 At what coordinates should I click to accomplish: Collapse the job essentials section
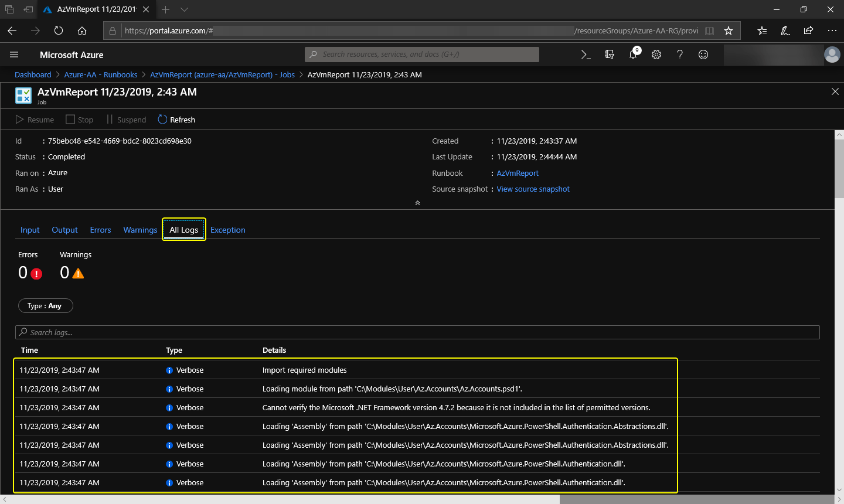[417, 203]
